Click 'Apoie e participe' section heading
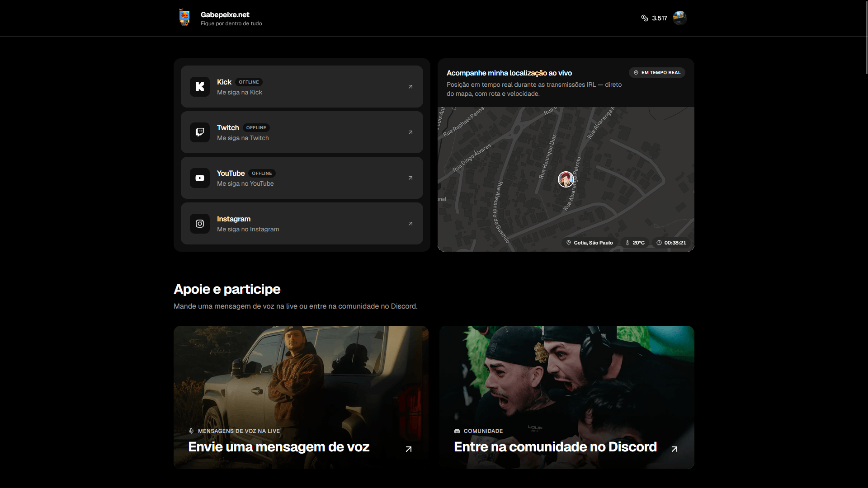The image size is (868, 488). pyautogui.click(x=227, y=289)
